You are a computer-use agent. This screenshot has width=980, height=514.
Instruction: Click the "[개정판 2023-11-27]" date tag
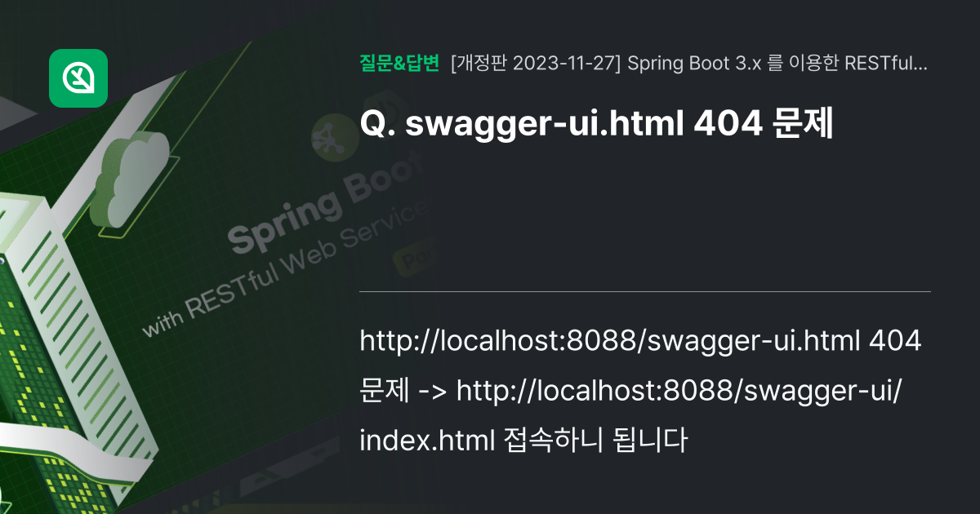click(x=536, y=63)
